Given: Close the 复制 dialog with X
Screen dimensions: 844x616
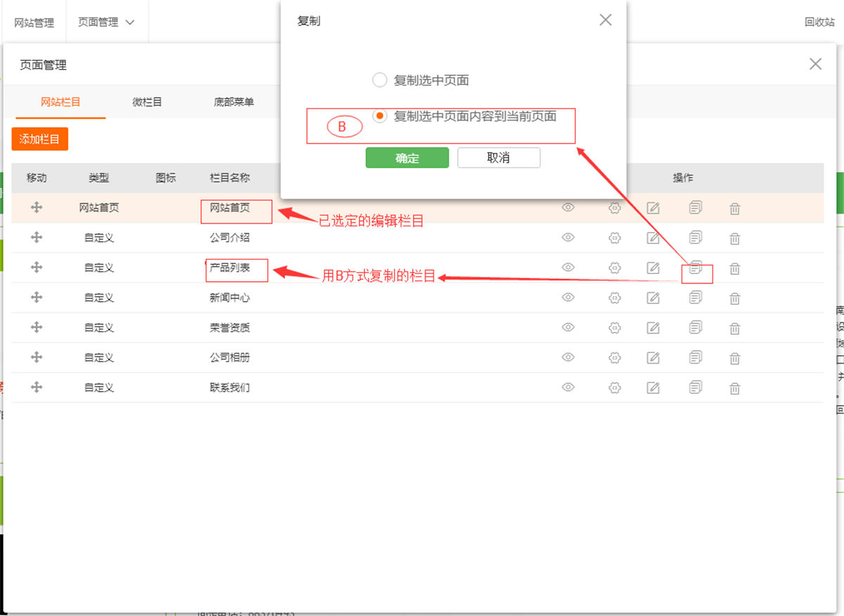Looking at the screenshot, I should (x=606, y=20).
